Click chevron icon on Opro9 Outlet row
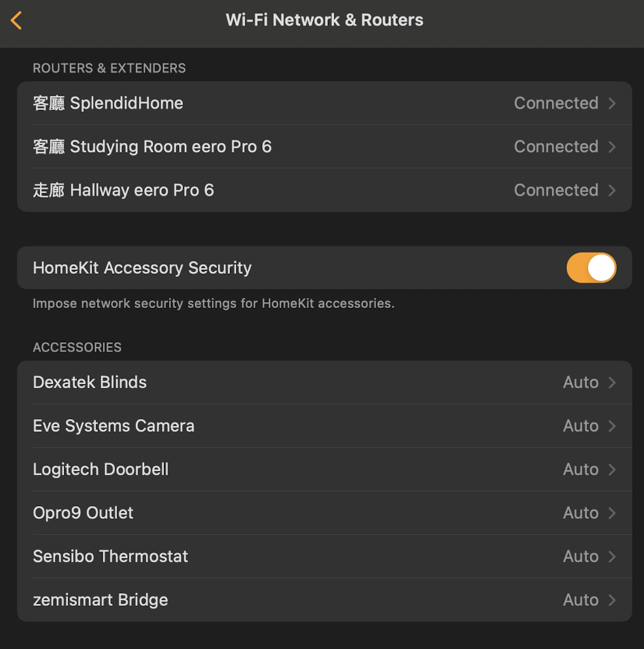The width and height of the screenshot is (644, 649). coord(612,513)
